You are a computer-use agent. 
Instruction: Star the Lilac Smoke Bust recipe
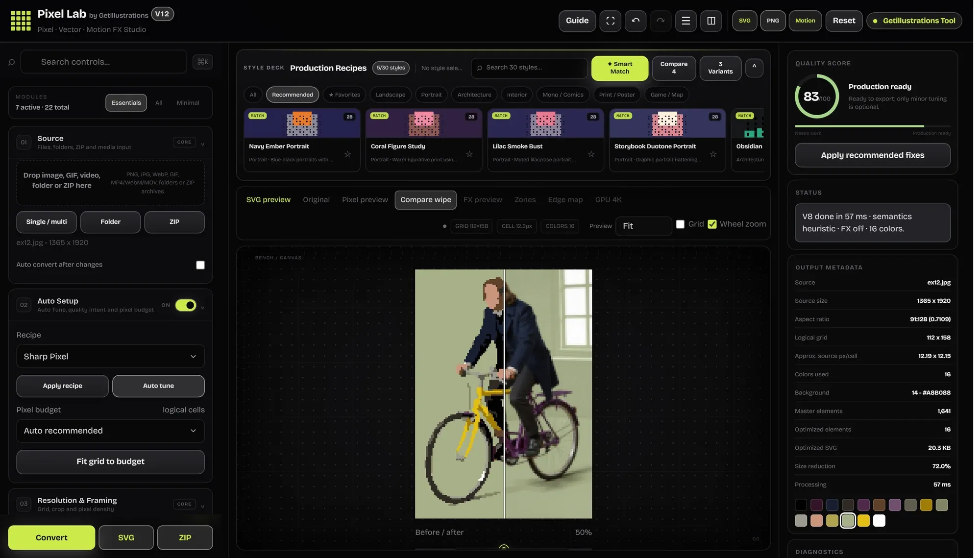point(591,154)
